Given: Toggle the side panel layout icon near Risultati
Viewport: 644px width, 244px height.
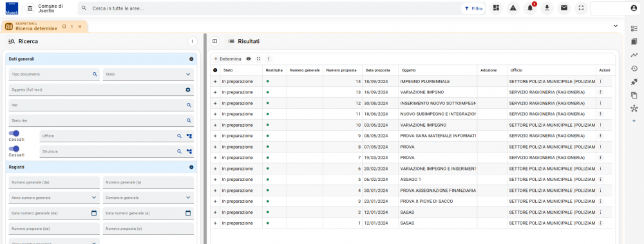Looking at the screenshot, I should [214, 41].
